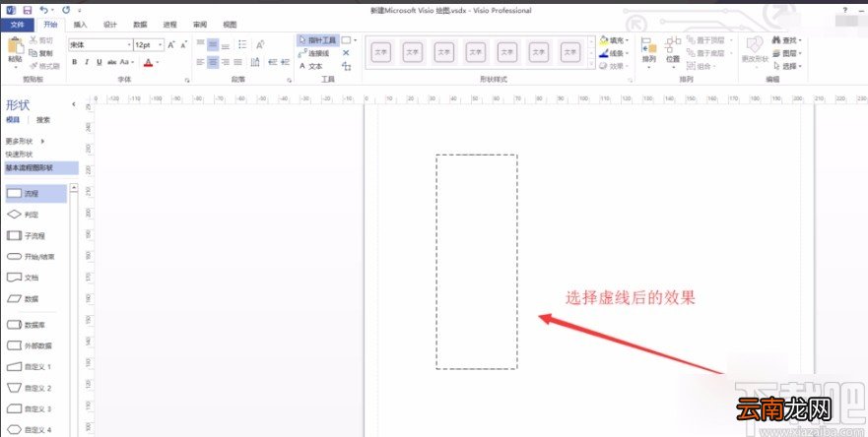This screenshot has height=437, width=868.
Task: Click the Layers (图层) button
Action: [x=786, y=53]
